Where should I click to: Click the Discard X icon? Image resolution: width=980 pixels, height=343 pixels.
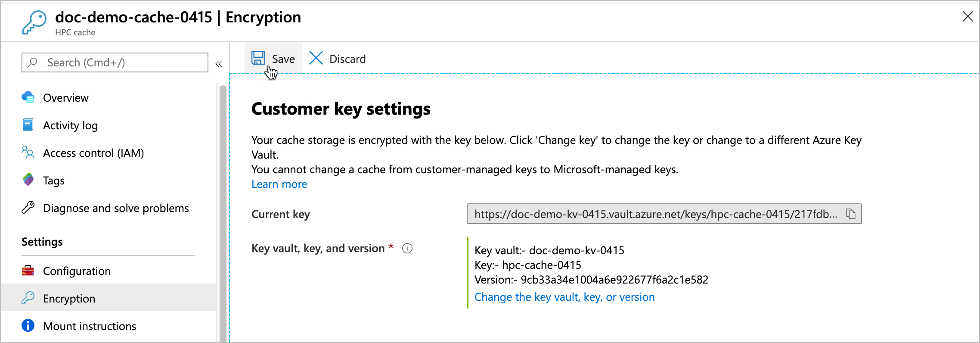(x=316, y=58)
